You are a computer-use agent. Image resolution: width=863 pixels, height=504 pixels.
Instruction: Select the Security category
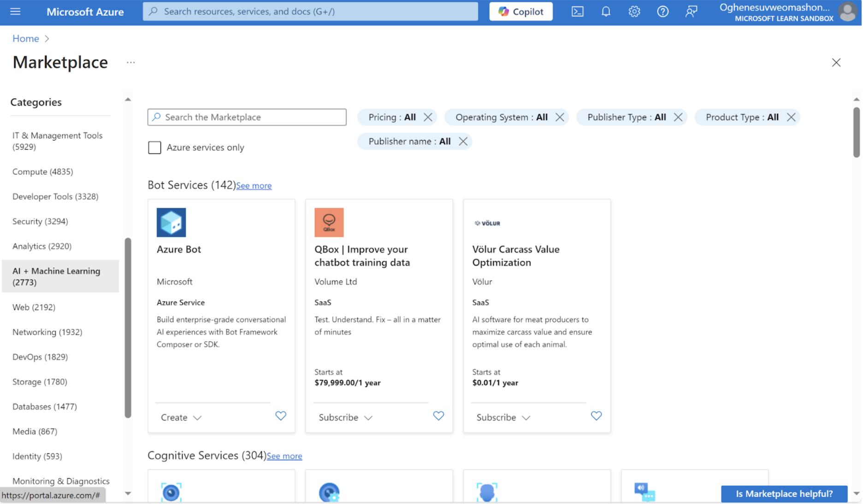click(x=60, y=222)
